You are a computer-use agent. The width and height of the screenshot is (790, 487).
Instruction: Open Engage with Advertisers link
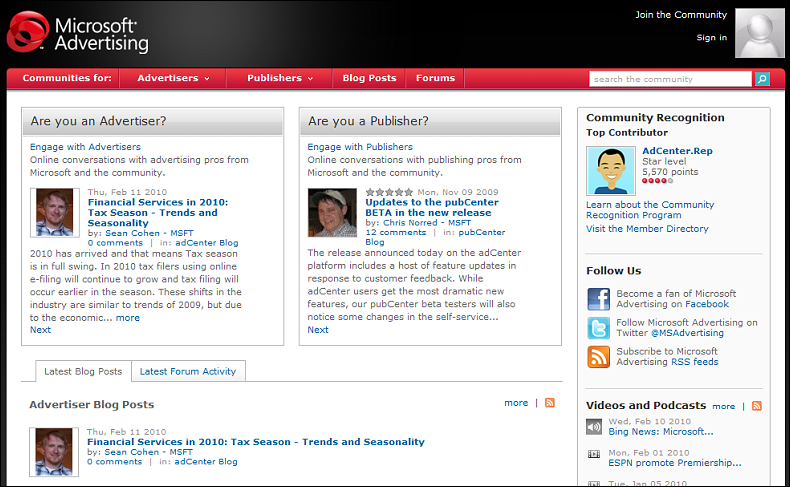click(85, 147)
